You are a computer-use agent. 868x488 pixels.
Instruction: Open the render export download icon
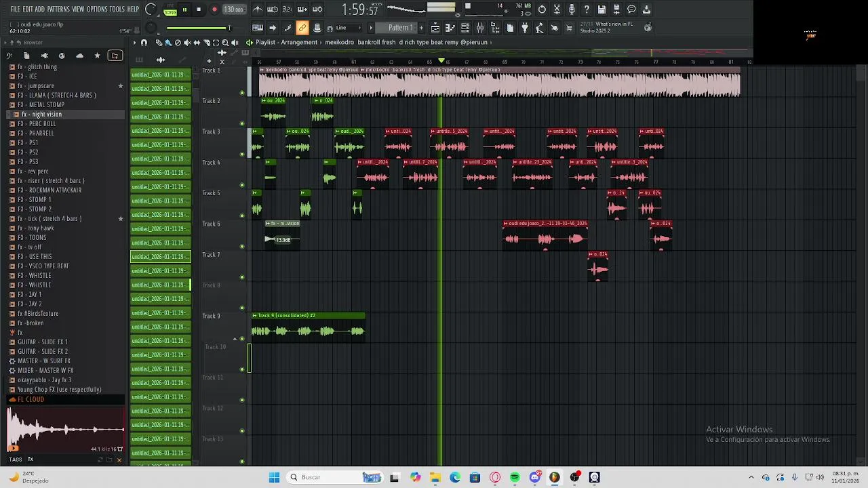pyautogui.click(x=646, y=9)
